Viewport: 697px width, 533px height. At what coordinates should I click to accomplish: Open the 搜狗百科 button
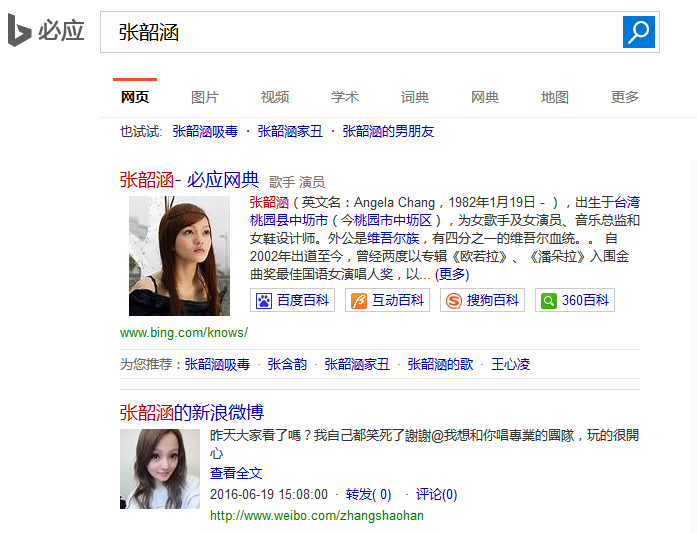point(482,300)
